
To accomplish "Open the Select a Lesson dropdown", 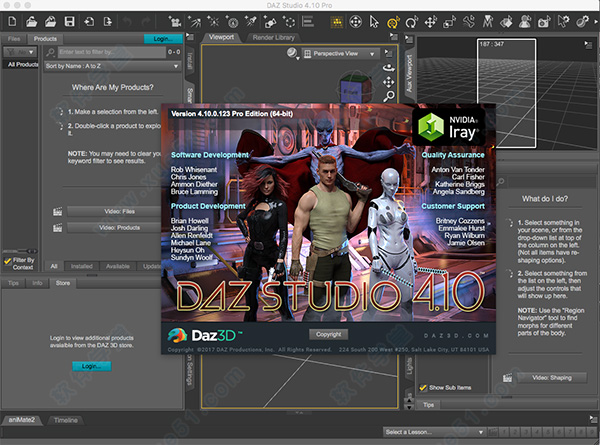I will 434,432.
